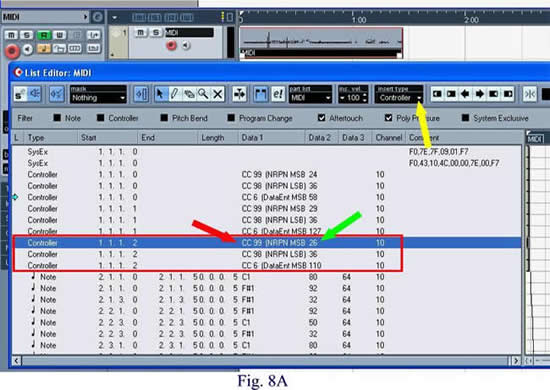Open the track list dropdown arrow above the tracks

[114, 17]
